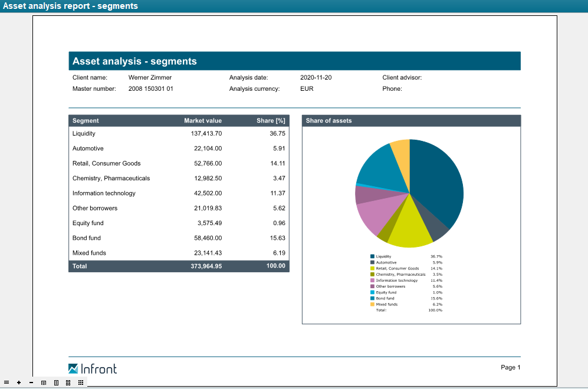Image resolution: width=588 pixels, height=389 pixels.
Task: Zoom out with the minus icon
Action: [31, 383]
